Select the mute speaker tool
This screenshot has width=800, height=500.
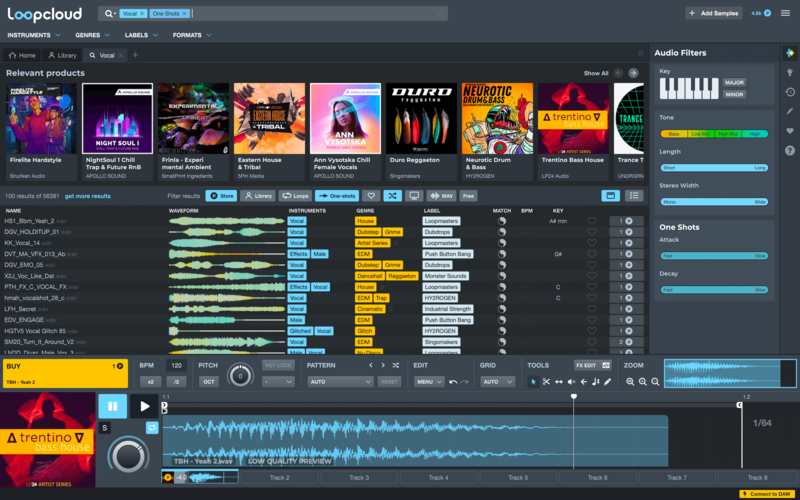pyautogui.click(x=571, y=382)
